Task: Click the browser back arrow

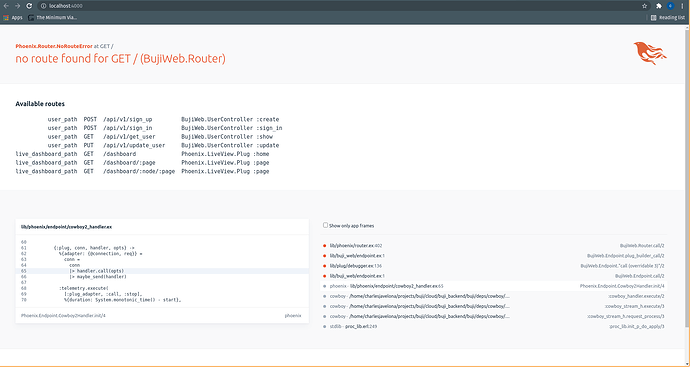Action: point(6,6)
